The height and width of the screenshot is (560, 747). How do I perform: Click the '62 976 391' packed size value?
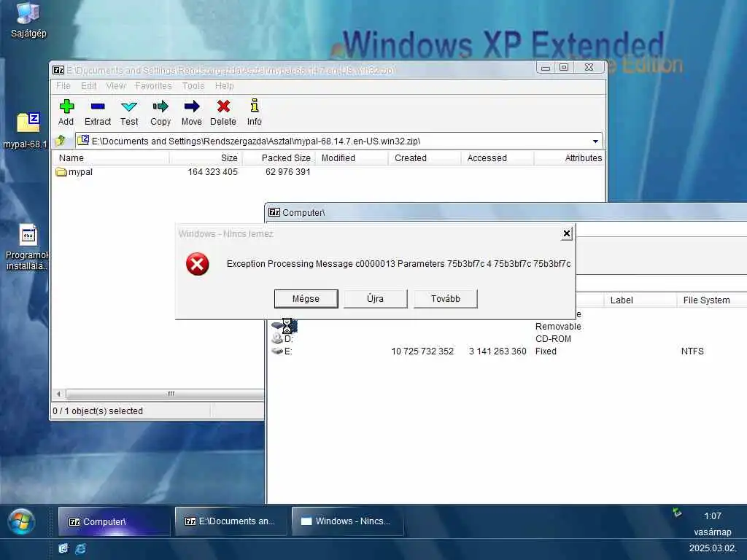[287, 172]
